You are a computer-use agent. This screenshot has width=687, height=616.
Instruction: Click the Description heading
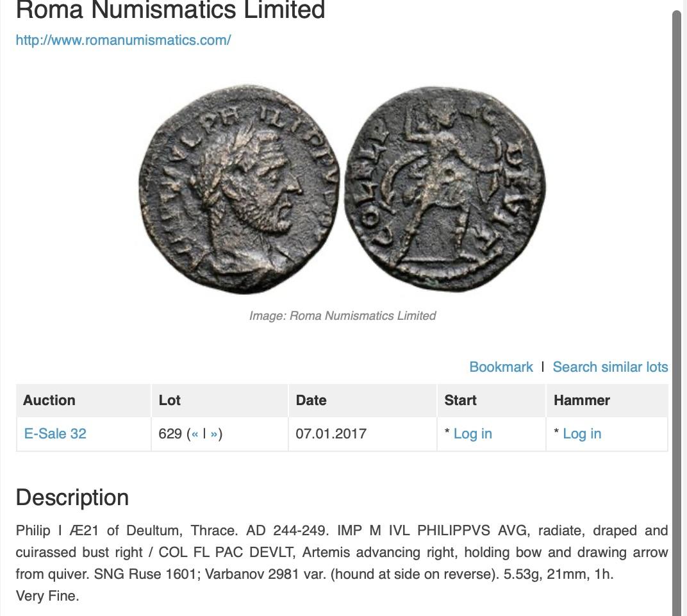tap(72, 497)
